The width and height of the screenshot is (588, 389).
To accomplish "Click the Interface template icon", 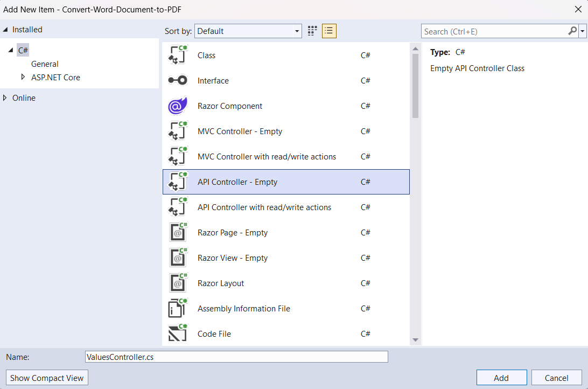I will [178, 80].
